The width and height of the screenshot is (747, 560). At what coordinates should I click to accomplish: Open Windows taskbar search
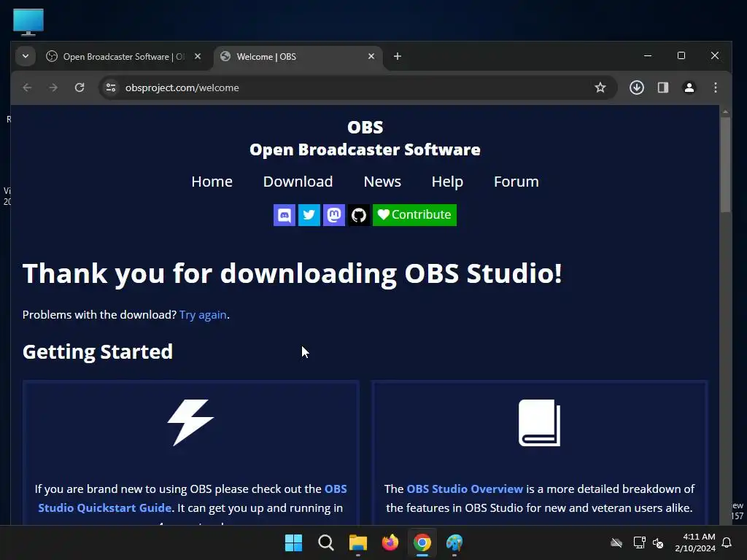point(326,542)
